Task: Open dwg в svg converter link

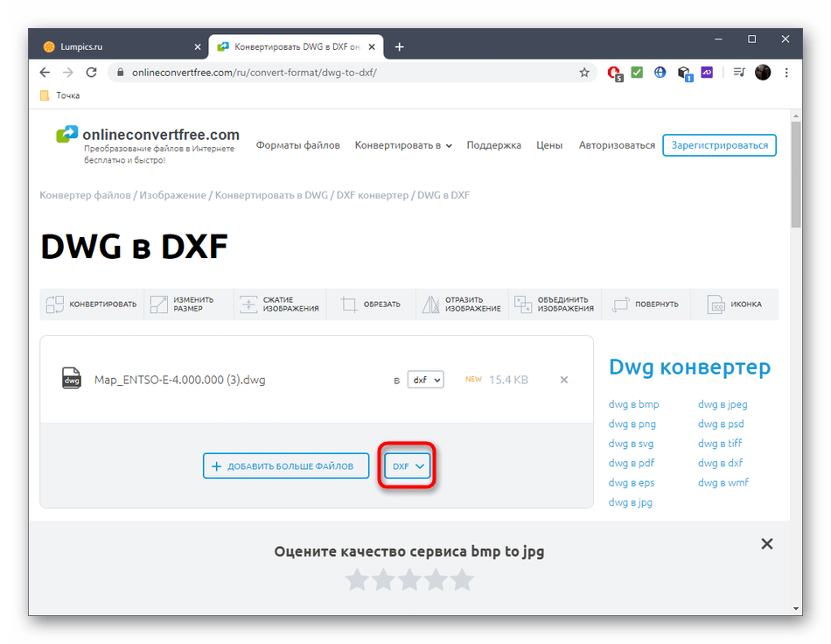Action: pyautogui.click(x=631, y=444)
